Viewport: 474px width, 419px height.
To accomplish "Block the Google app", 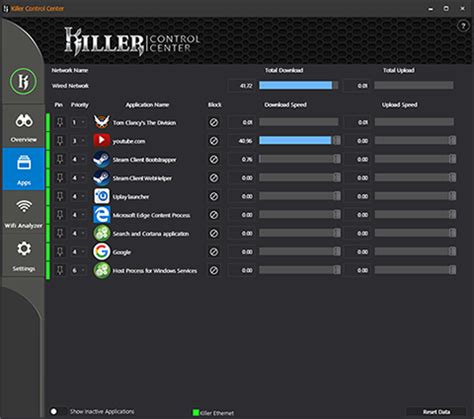I will (x=214, y=252).
